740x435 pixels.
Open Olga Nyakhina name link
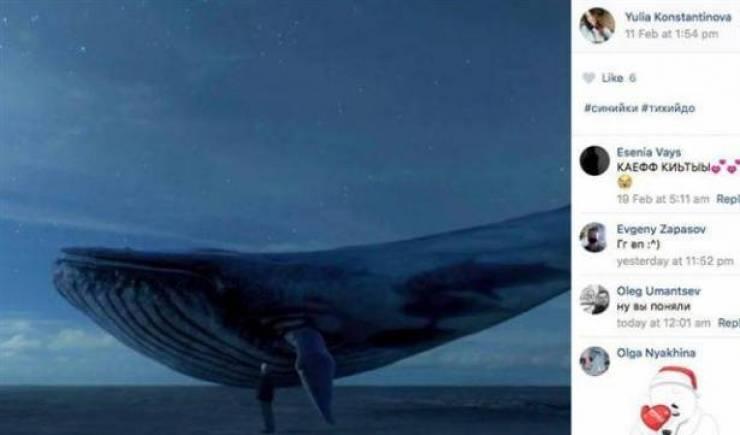[656, 353]
